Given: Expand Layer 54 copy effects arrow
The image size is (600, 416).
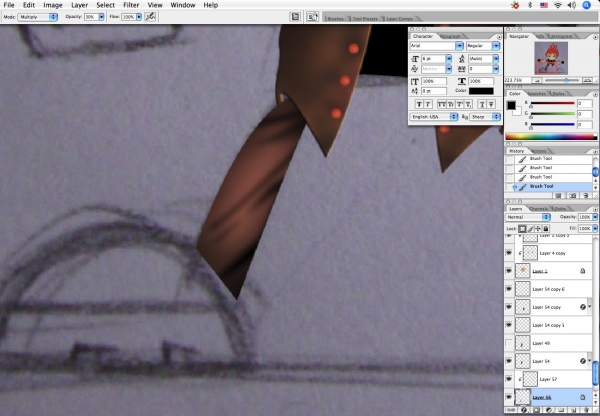Looking at the screenshot, I should pos(590,307).
